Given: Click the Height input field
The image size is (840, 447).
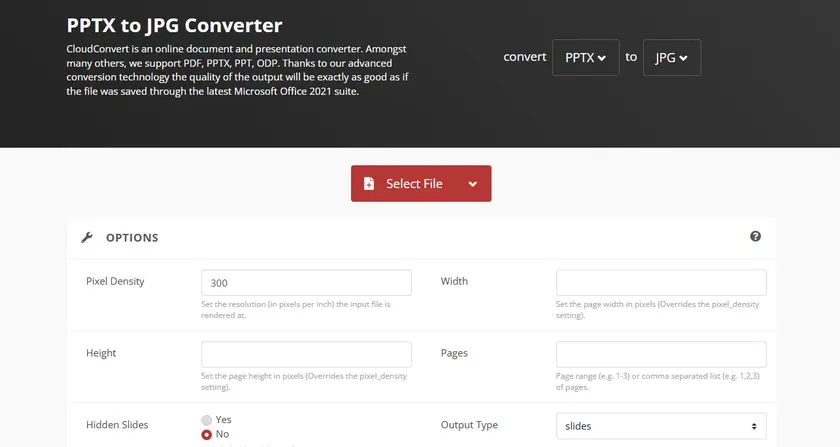Looking at the screenshot, I should 306,354.
